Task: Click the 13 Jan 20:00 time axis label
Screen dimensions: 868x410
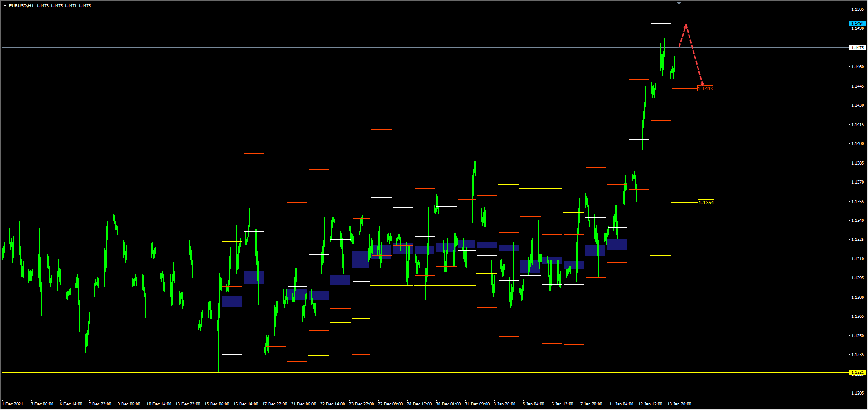Action: tap(679, 404)
